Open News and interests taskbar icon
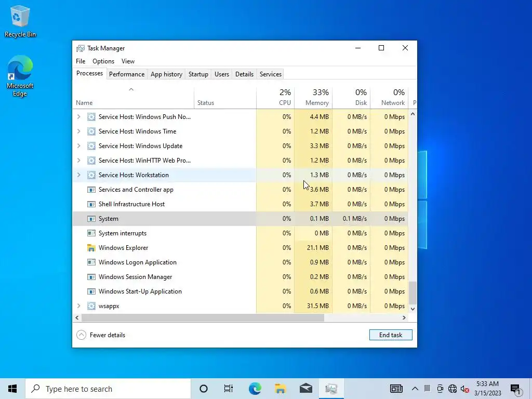The image size is (532, 399). [396, 389]
